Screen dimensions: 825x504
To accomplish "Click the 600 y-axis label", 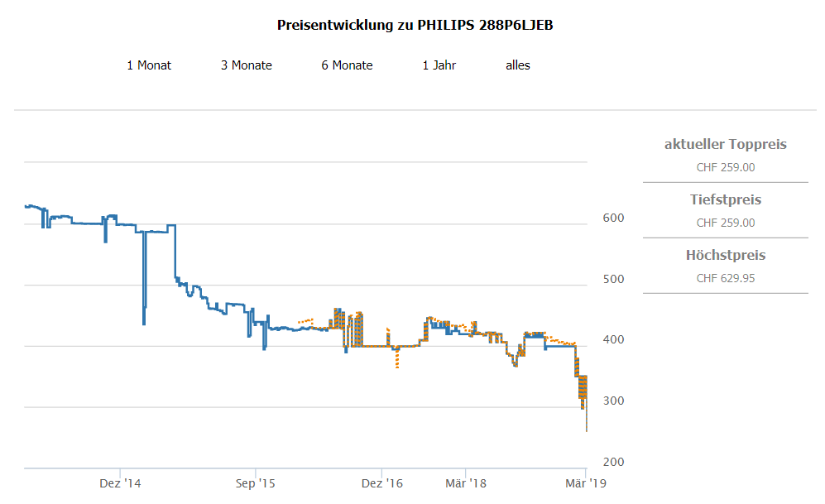I will click(x=612, y=218).
